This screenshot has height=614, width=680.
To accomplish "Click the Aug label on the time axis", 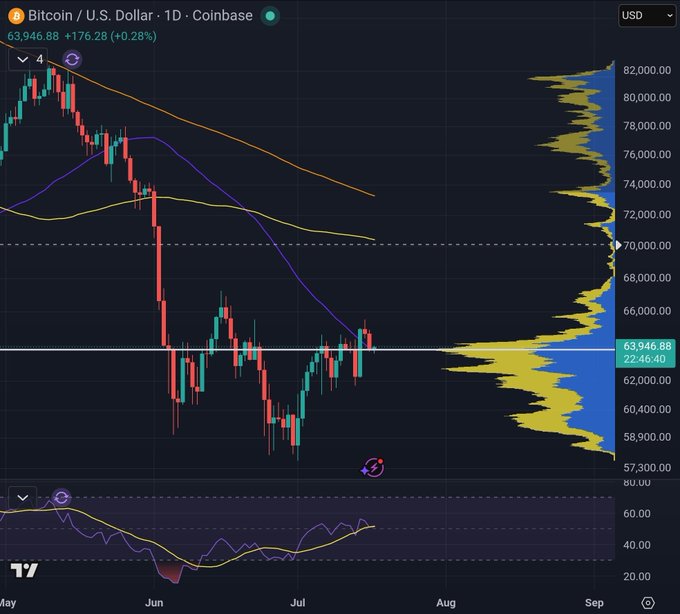I will point(446,603).
